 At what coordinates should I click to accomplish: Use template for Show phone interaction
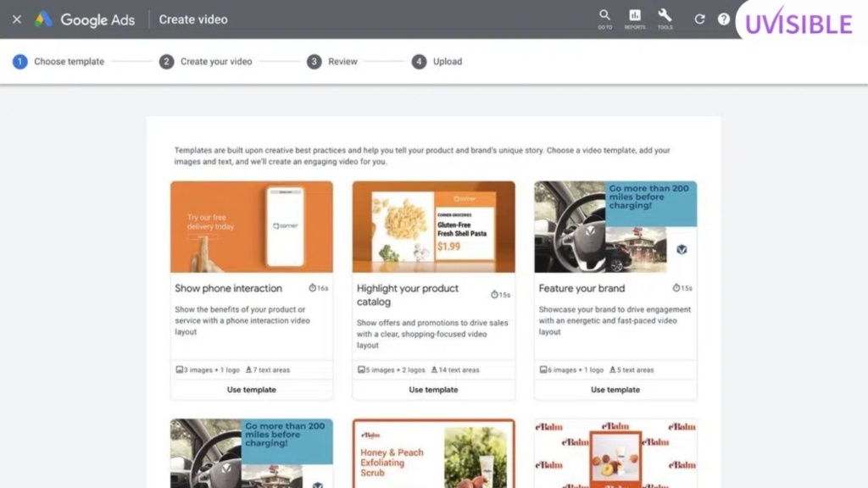point(251,390)
